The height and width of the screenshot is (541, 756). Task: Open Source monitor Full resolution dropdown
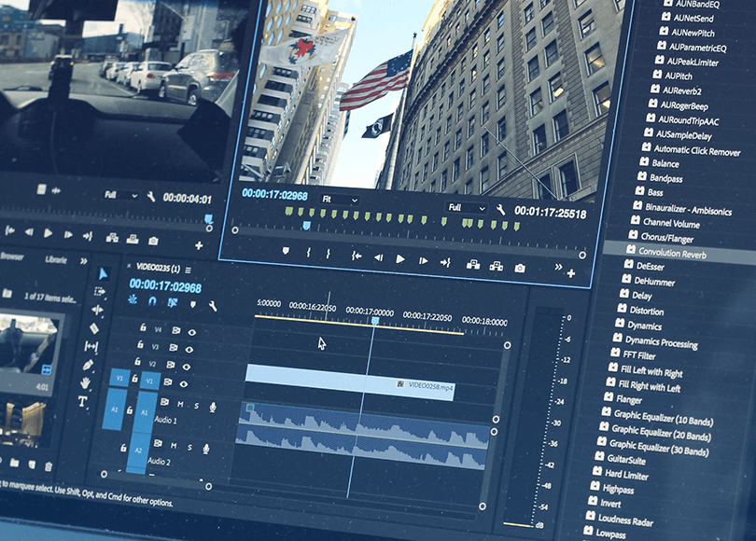(121, 195)
